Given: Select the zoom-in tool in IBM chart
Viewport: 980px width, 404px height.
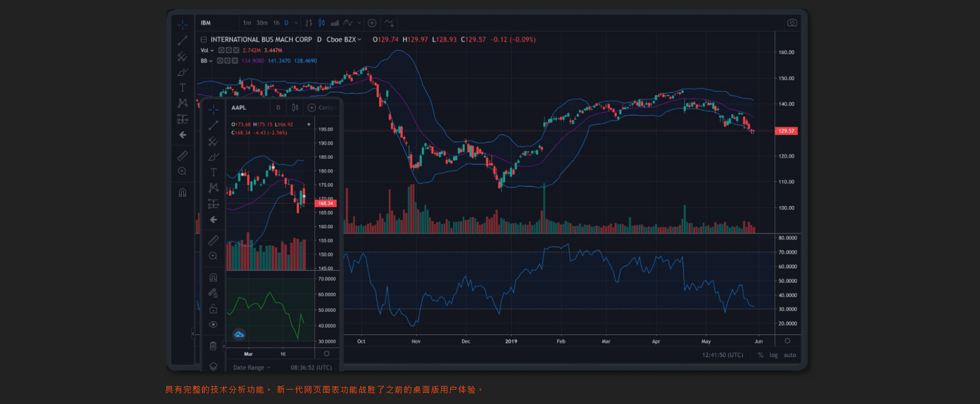Looking at the screenshot, I should 182,171.
